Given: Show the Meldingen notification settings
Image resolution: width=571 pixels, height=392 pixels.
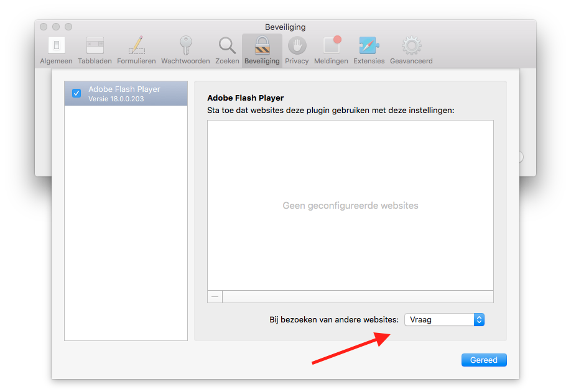Looking at the screenshot, I should tap(332, 50).
